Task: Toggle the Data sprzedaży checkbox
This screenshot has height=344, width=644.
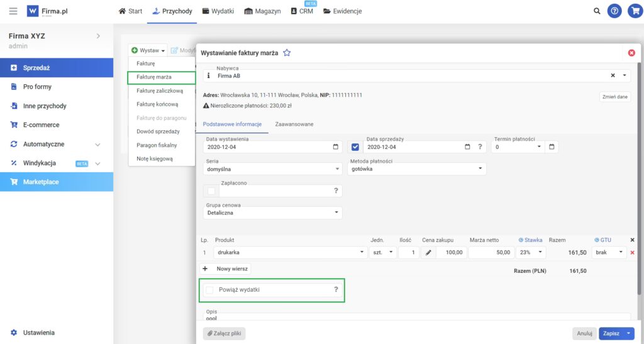Action: (355, 147)
